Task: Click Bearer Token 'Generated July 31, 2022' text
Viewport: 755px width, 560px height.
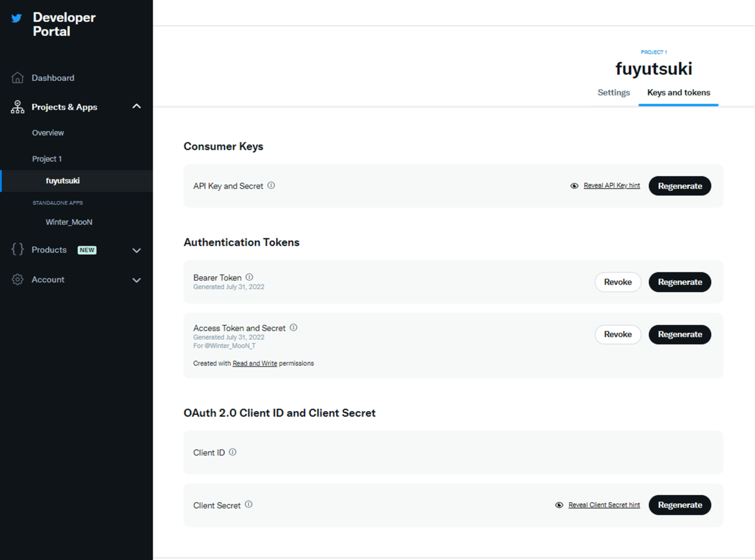Action: tap(229, 287)
